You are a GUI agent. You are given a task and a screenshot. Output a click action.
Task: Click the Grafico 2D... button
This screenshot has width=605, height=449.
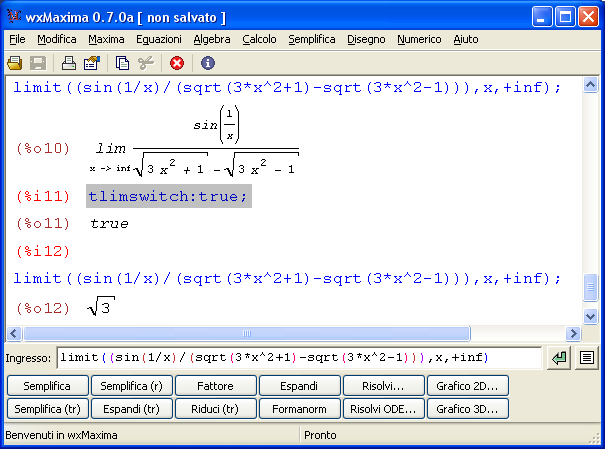click(x=468, y=386)
